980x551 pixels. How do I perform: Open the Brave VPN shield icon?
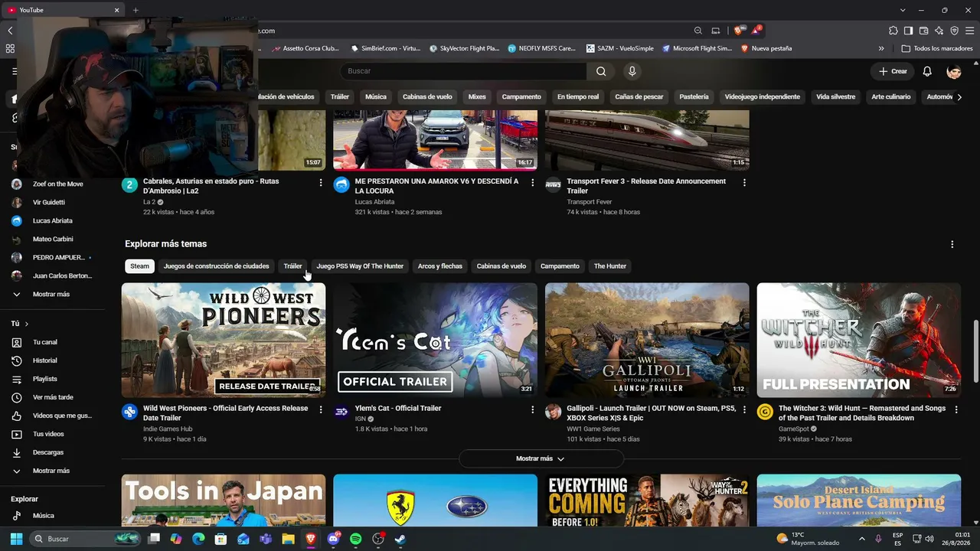(955, 31)
